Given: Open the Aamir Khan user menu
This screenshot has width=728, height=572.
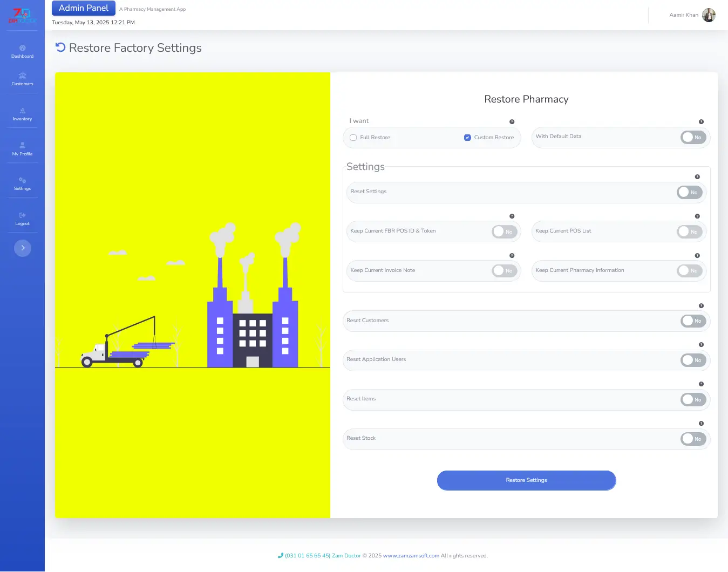Looking at the screenshot, I should tap(692, 15).
